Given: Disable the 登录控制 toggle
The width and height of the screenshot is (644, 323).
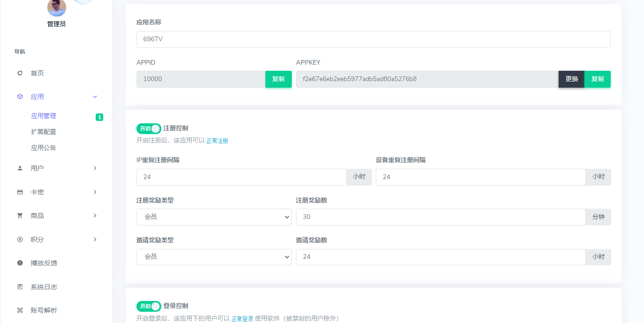Looking at the screenshot, I should (x=149, y=306).
